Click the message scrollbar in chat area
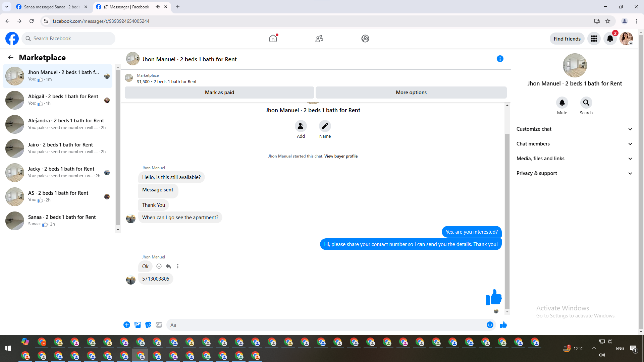This screenshot has height=362, width=644. click(507, 221)
